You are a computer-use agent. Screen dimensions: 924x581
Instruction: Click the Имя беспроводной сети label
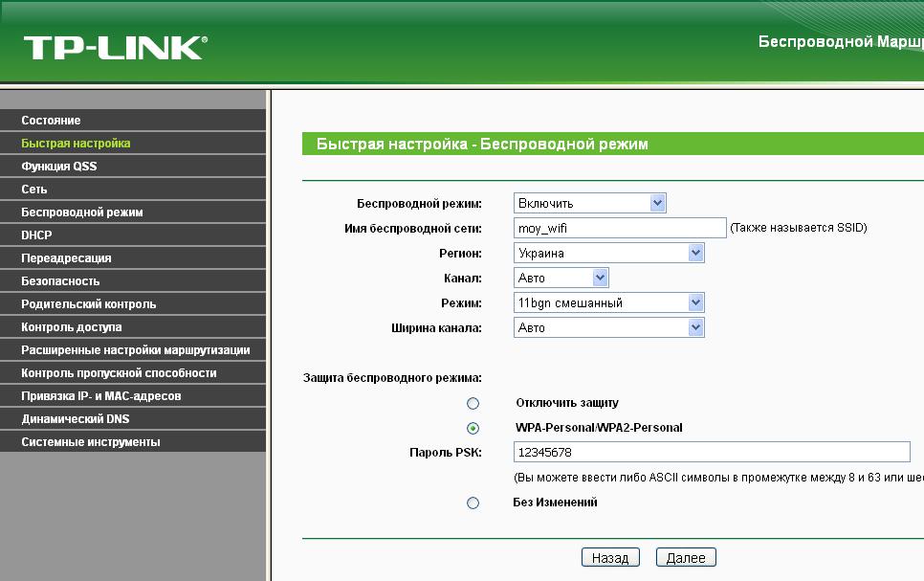(413, 228)
